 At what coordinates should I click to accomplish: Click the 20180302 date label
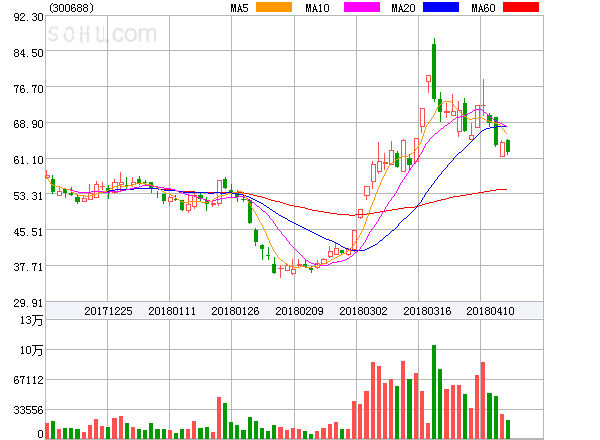click(x=363, y=311)
